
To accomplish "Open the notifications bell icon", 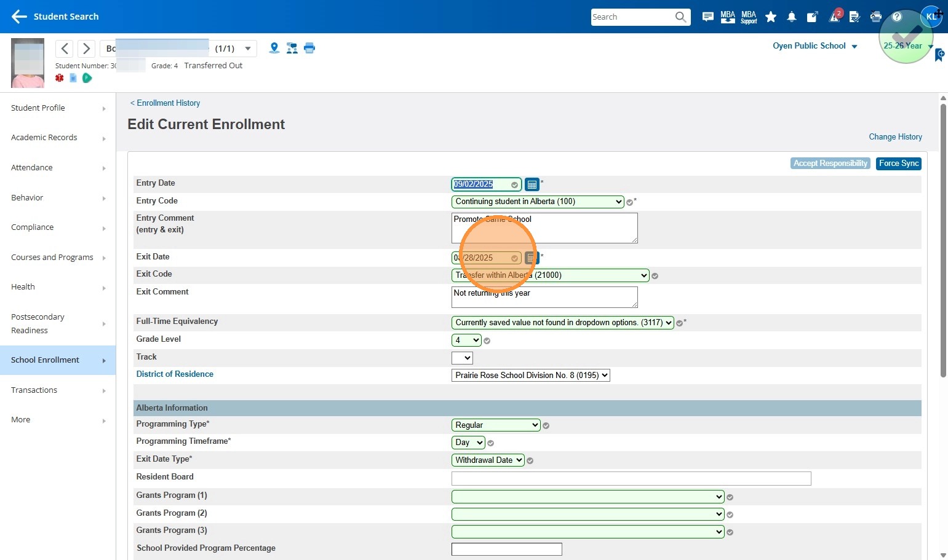I will pos(792,17).
